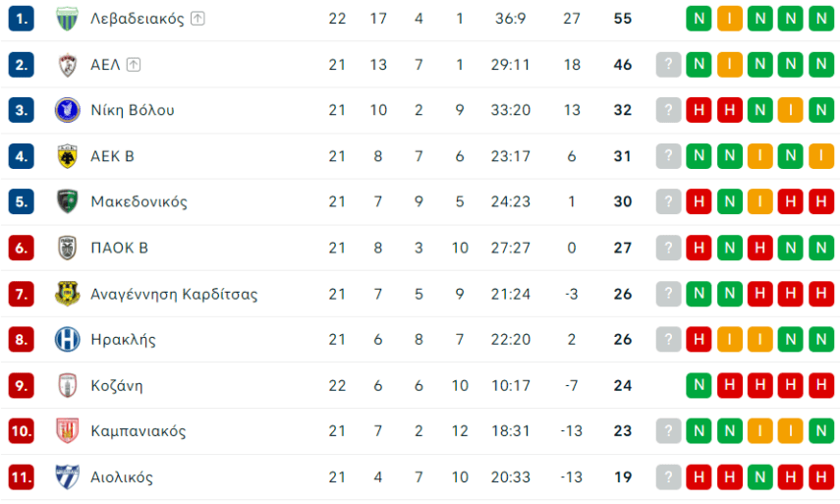
Task: Click the ΑΕΚ Β yellow crest icon
Action: pos(67,156)
